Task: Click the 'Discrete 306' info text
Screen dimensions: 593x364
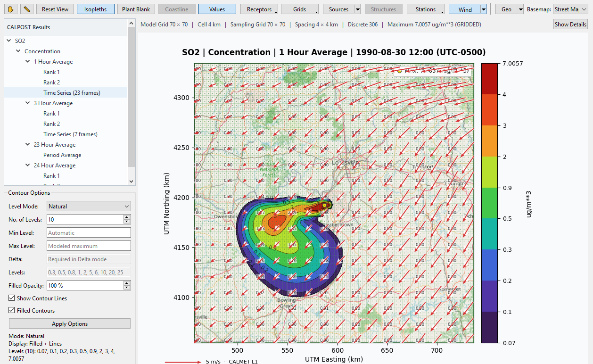Action: click(x=362, y=25)
